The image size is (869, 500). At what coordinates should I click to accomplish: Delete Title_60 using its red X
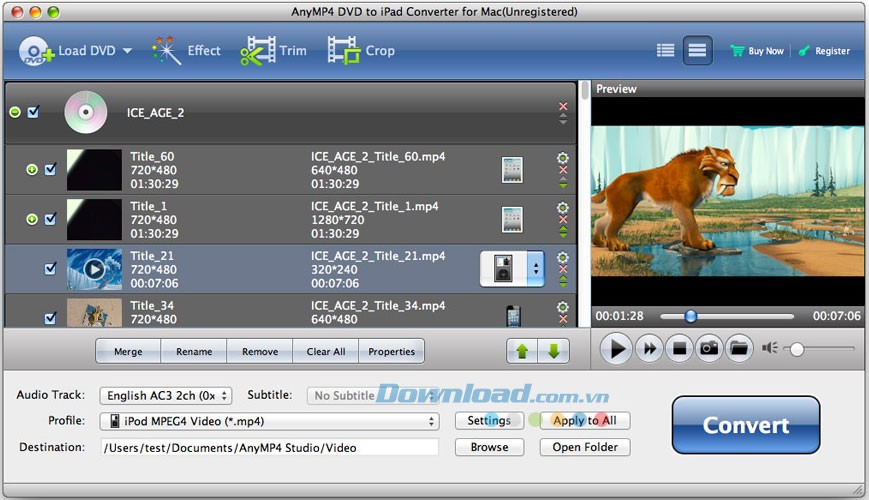(x=563, y=170)
